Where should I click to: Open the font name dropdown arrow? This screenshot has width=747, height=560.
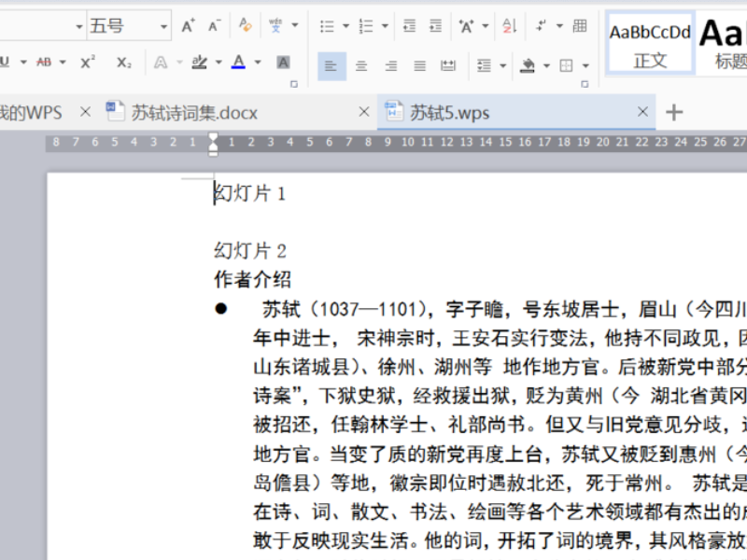[79, 26]
